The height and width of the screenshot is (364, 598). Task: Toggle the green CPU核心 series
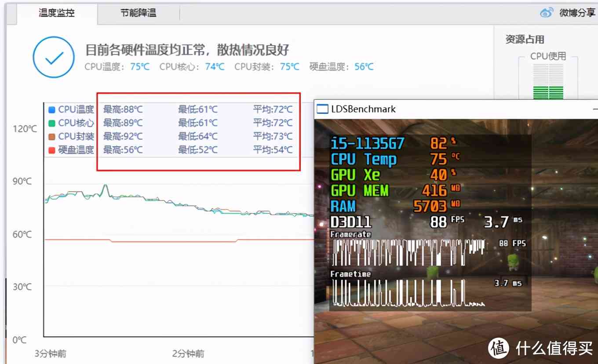point(52,123)
